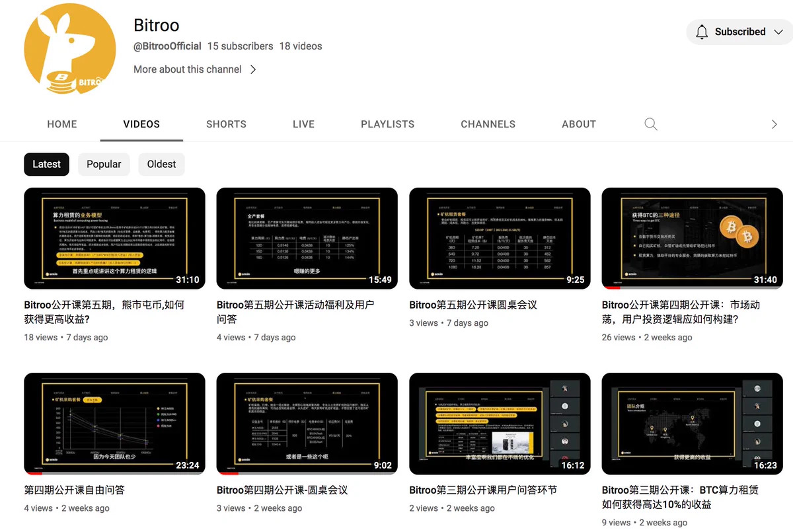Open the 31:10 video thumbnail

114,239
